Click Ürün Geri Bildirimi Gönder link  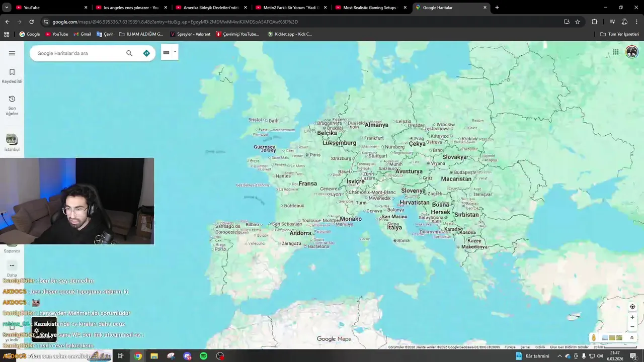[569, 347]
